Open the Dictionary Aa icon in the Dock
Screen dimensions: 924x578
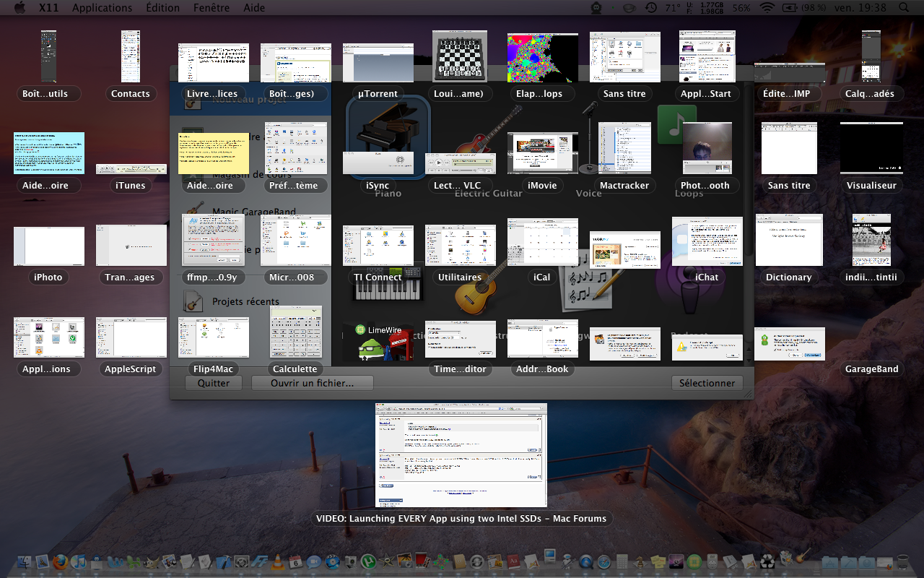(513, 561)
